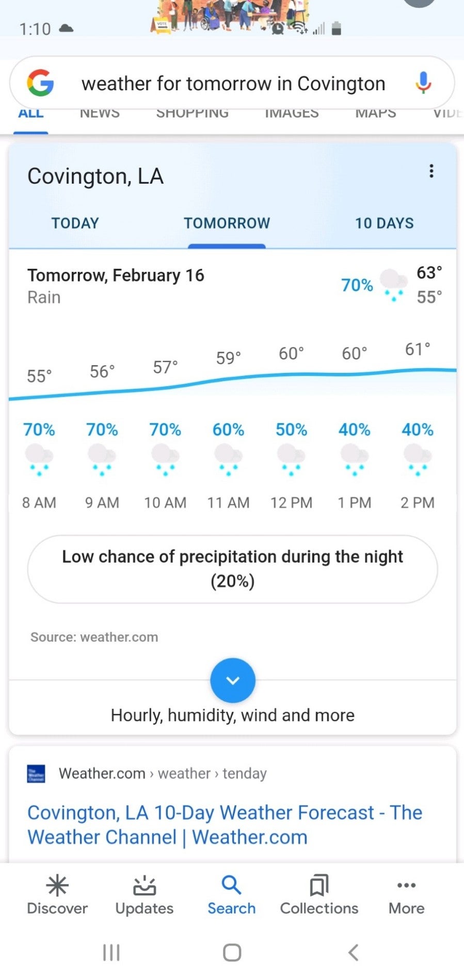This screenshot has height=980, width=464.
Task: Open the Collections bookmark icon
Action: [319, 886]
